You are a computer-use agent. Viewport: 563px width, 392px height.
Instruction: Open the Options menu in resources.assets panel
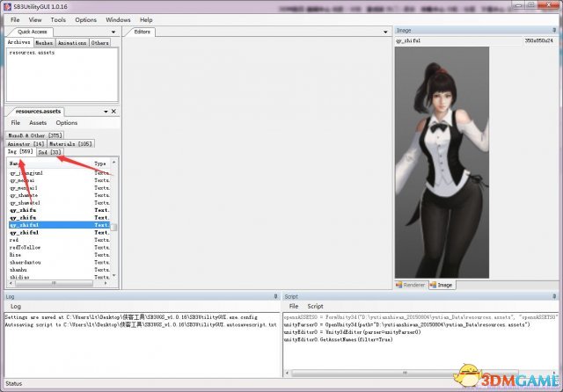click(67, 123)
